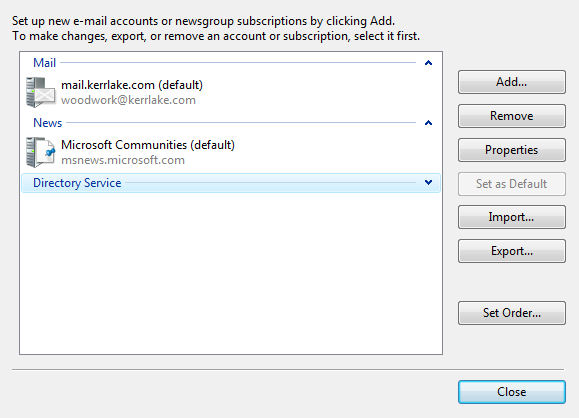Open the Export... dialog
The width and height of the screenshot is (579, 418).
point(512,251)
